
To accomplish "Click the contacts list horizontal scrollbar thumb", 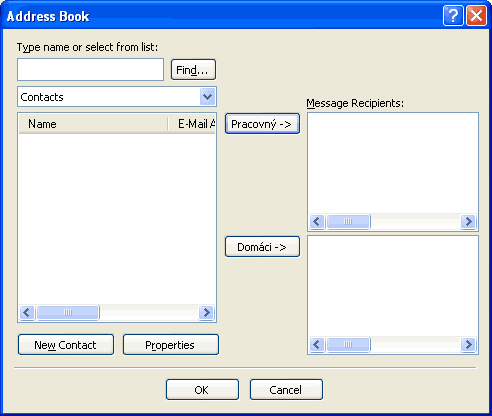I will (x=68, y=313).
